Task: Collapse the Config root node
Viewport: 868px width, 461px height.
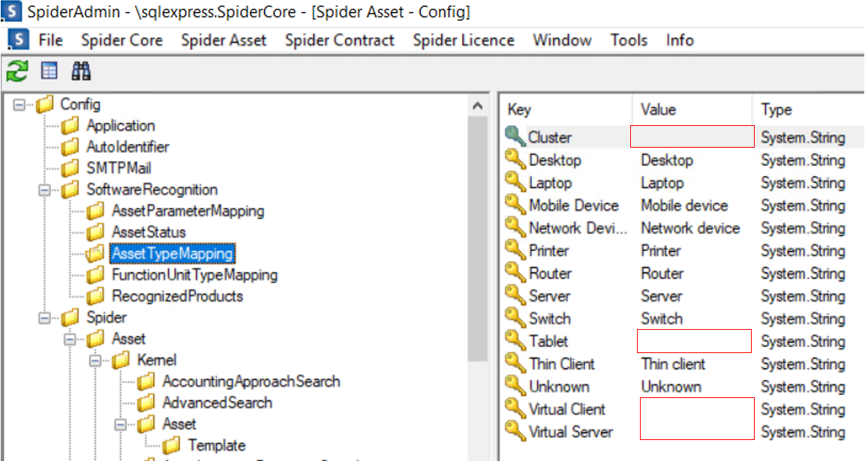Action: tap(20, 105)
